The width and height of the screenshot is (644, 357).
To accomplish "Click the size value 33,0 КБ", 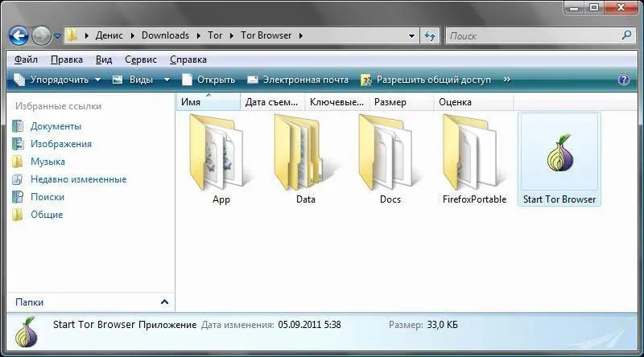I will (442, 325).
